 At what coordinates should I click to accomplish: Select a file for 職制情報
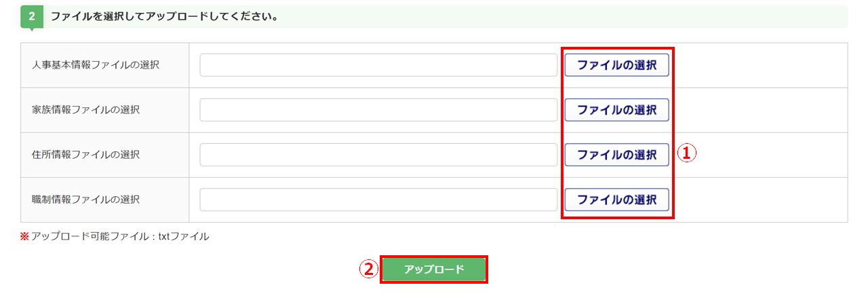pyautogui.click(x=616, y=200)
